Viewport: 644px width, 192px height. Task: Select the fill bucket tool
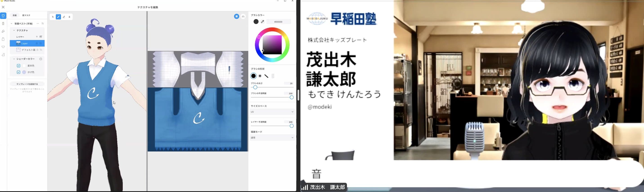70,17
